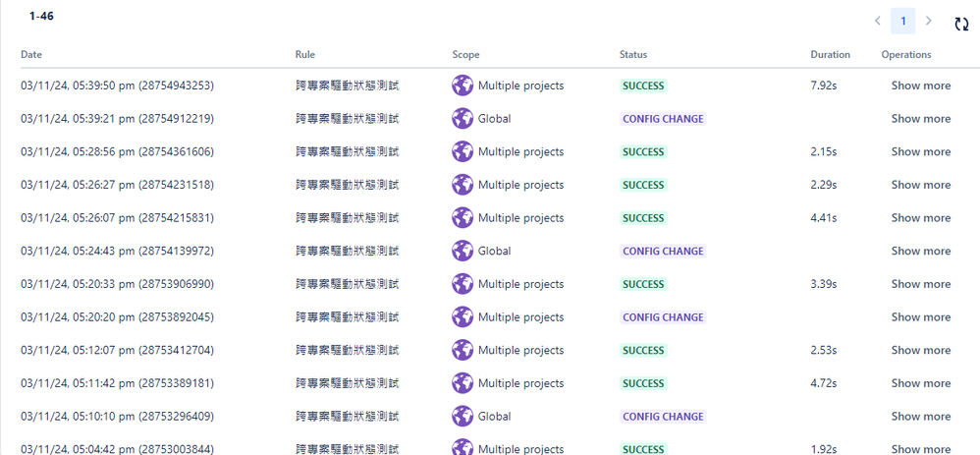Click CONFIG CHANGE badge in 05:10:10 pm row

click(x=663, y=418)
